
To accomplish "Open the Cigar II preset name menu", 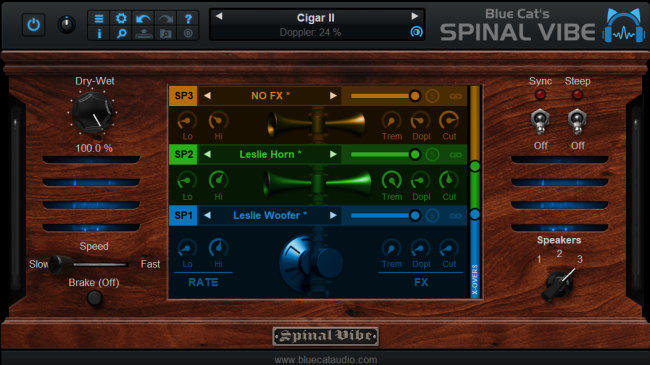I will point(315,18).
